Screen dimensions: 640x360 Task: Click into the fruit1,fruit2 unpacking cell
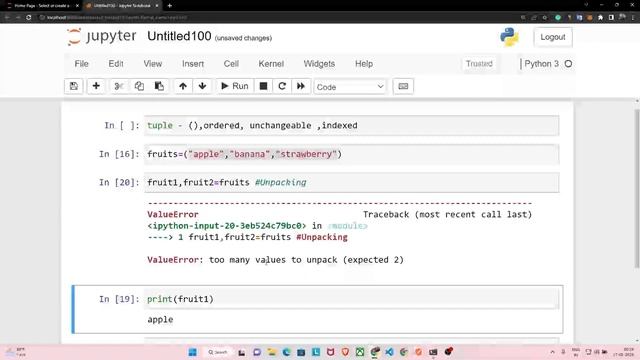pos(351,182)
